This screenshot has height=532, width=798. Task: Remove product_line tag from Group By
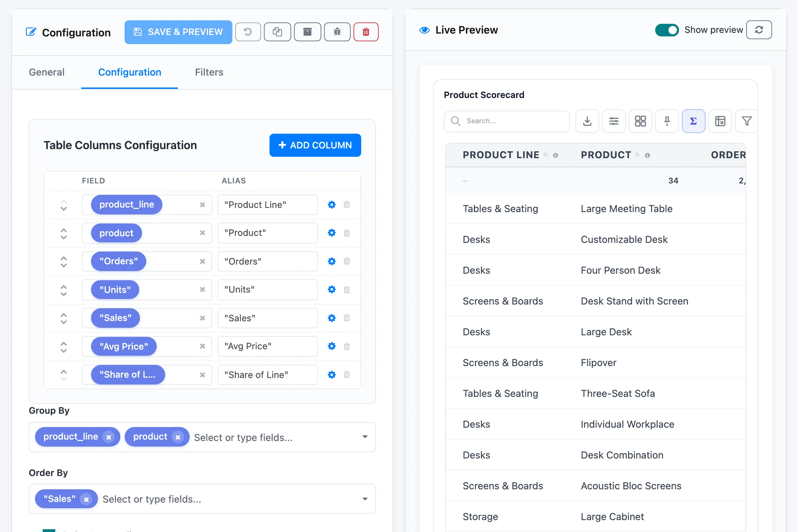108,437
